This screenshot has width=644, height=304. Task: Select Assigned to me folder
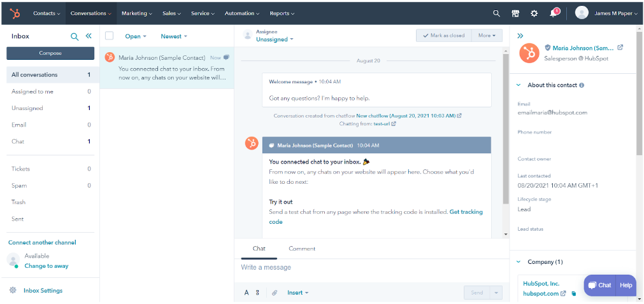pyautogui.click(x=53, y=92)
